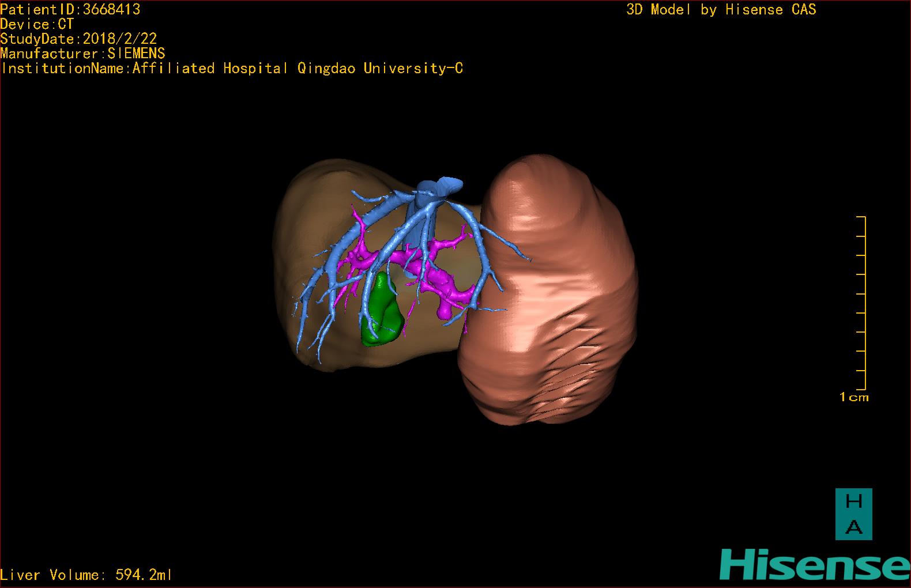This screenshot has width=911, height=588.
Task: Click the vertical scale ruler
Action: coord(863,303)
